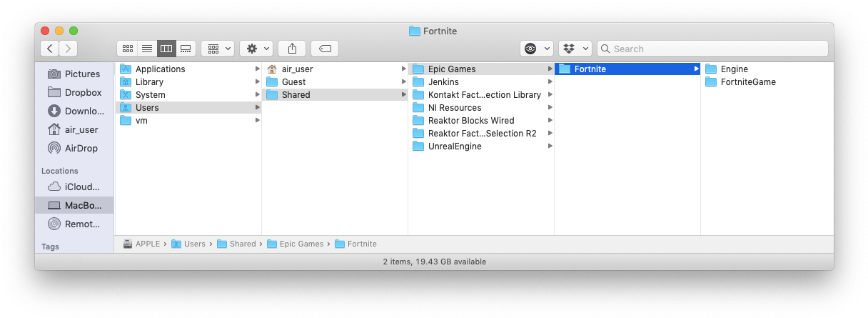868x318 pixels.
Task: Select the Shared folder in the column
Action: coord(335,94)
